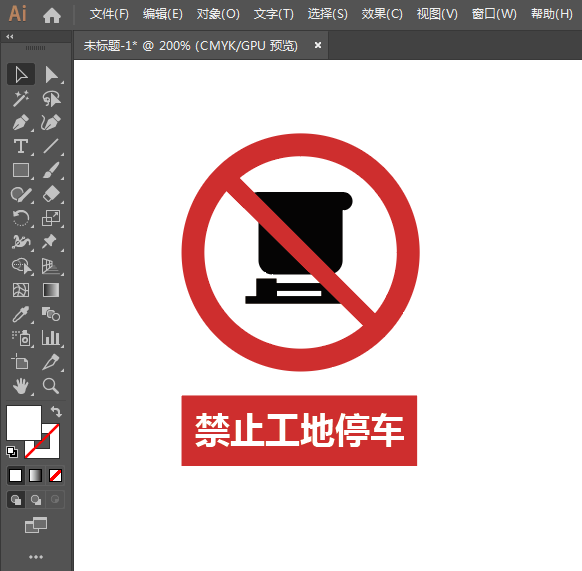Apply None mode button
This screenshot has width=582, height=571.
(55, 476)
